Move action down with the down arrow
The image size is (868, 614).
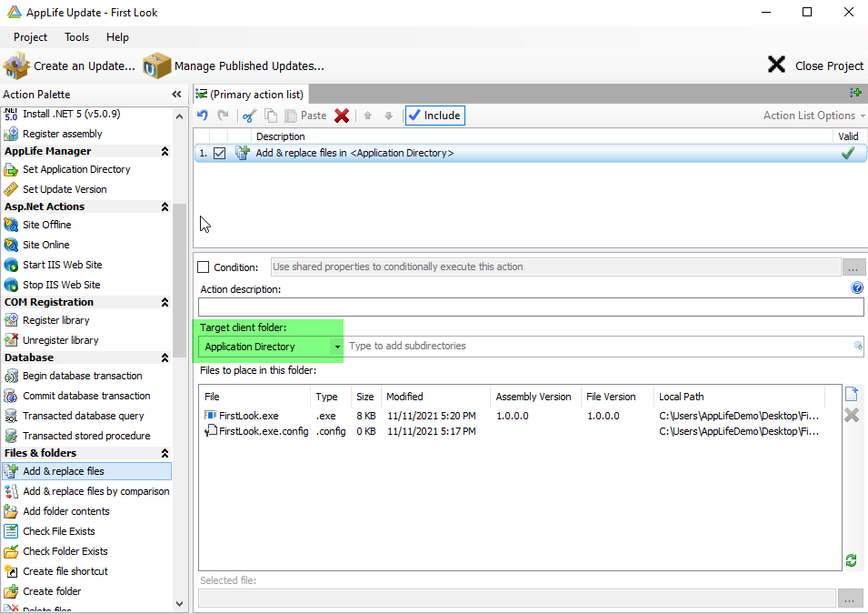(x=389, y=116)
